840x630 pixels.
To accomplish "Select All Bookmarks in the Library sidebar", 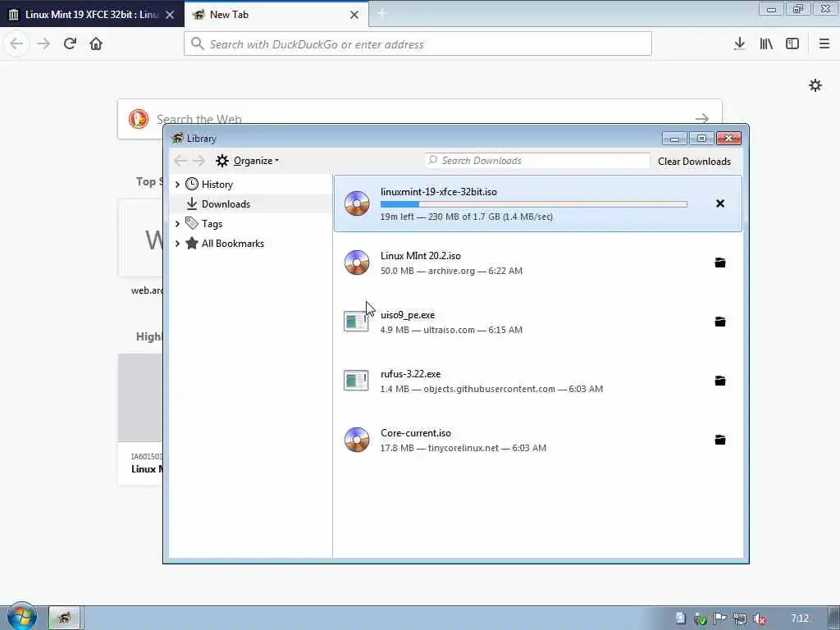I will 251,243.
